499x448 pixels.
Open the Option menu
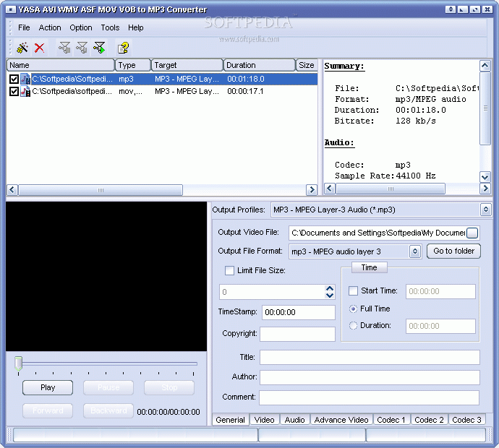[x=81, y=28]
